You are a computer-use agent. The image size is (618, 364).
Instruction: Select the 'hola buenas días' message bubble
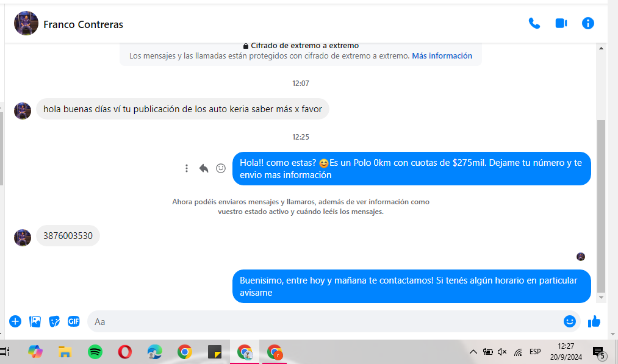[182, 109]
